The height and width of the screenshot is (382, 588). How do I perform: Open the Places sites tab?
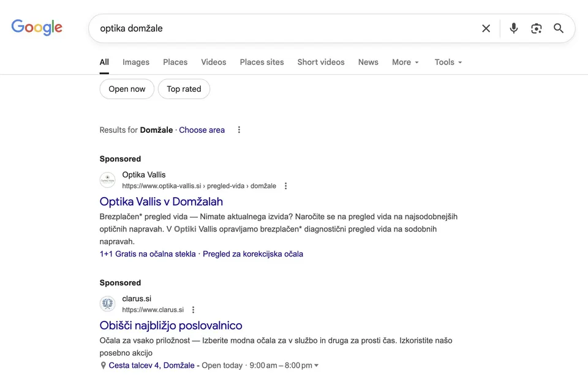[x=262, y=62]
